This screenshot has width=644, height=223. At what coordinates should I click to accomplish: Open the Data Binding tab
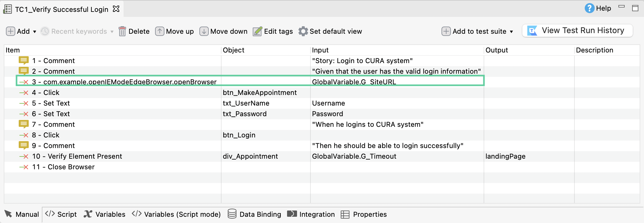coord(254,214)
